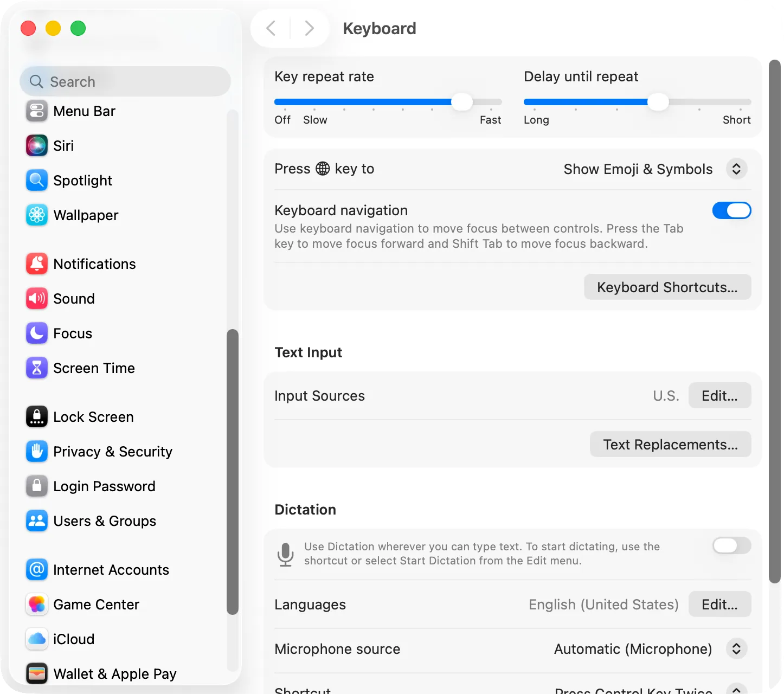The height and width of the screenshot is (694, 784).
Task: Select the iCloud cloud icon
Action: click(x=37, y=639)
